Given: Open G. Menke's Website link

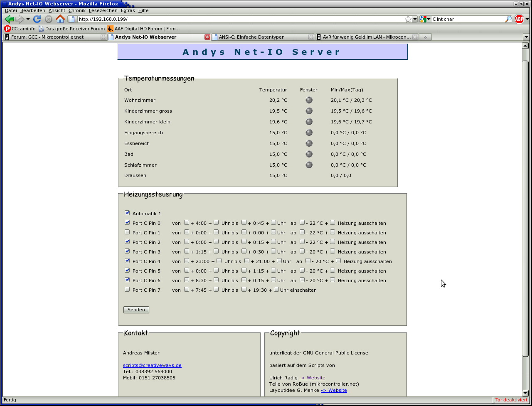Looking at the screenshot, I should [334, 390].
